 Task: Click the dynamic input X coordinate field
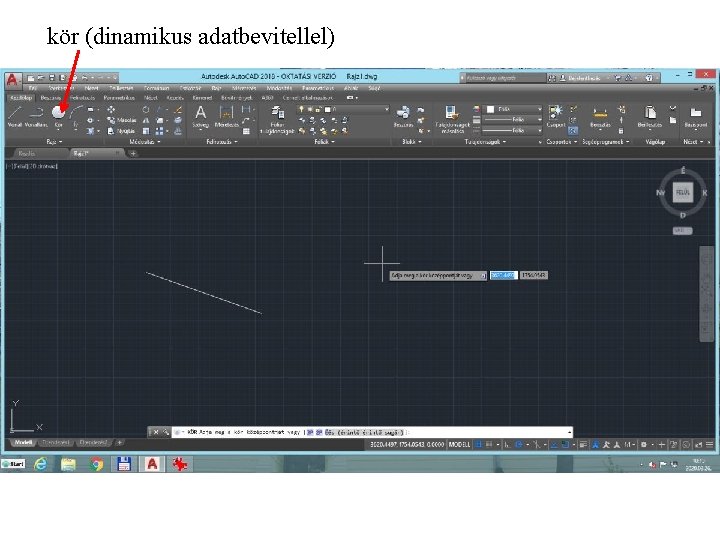click(x=503, y=275)
